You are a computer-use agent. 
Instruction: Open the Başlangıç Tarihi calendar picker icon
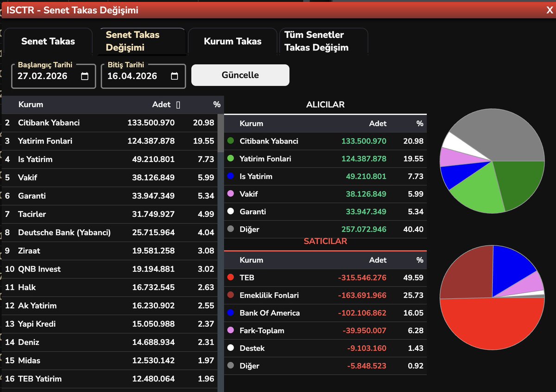pos(84,76)
